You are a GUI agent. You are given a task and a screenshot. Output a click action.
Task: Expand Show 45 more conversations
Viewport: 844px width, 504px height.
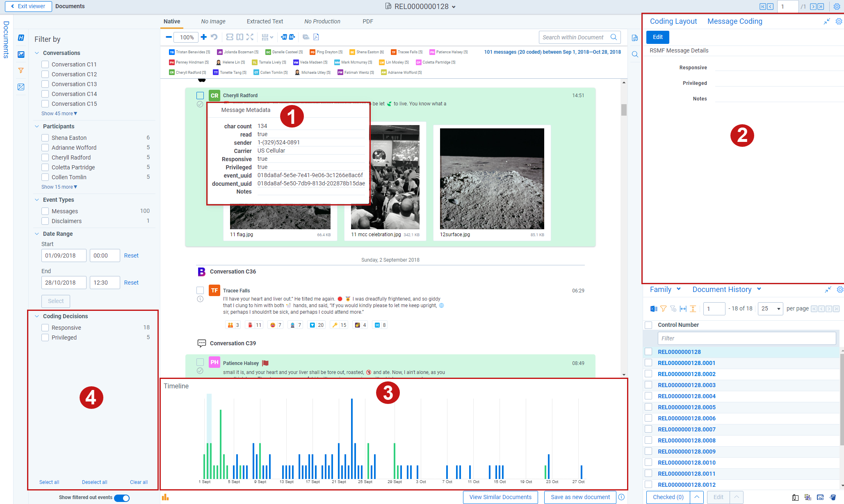(x=59, y=114)
